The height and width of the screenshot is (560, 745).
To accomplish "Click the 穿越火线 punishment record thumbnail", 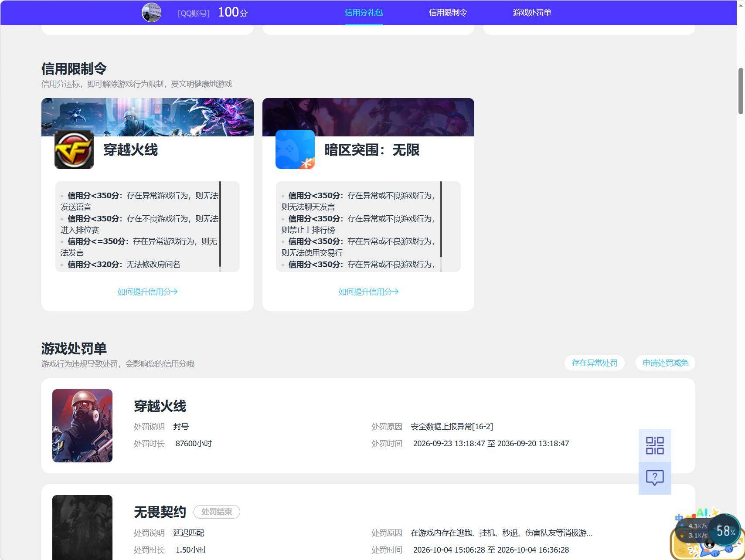I will tap(82, 426).
